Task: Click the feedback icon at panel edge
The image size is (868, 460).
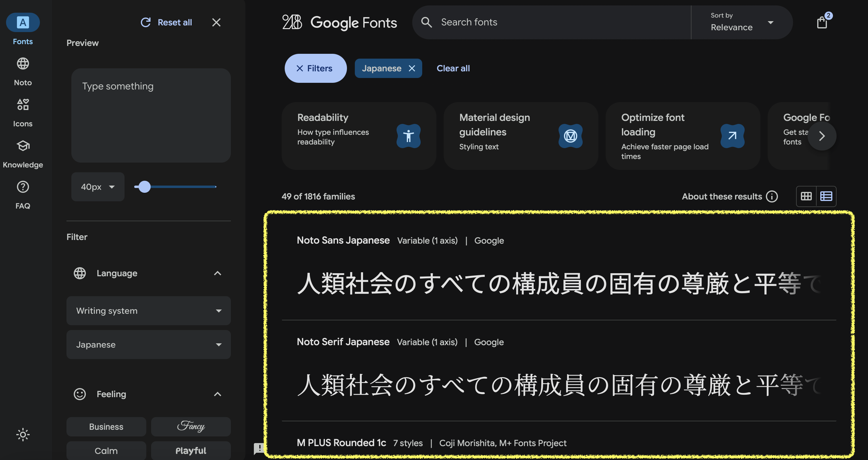Action: (x=259, y=448)
